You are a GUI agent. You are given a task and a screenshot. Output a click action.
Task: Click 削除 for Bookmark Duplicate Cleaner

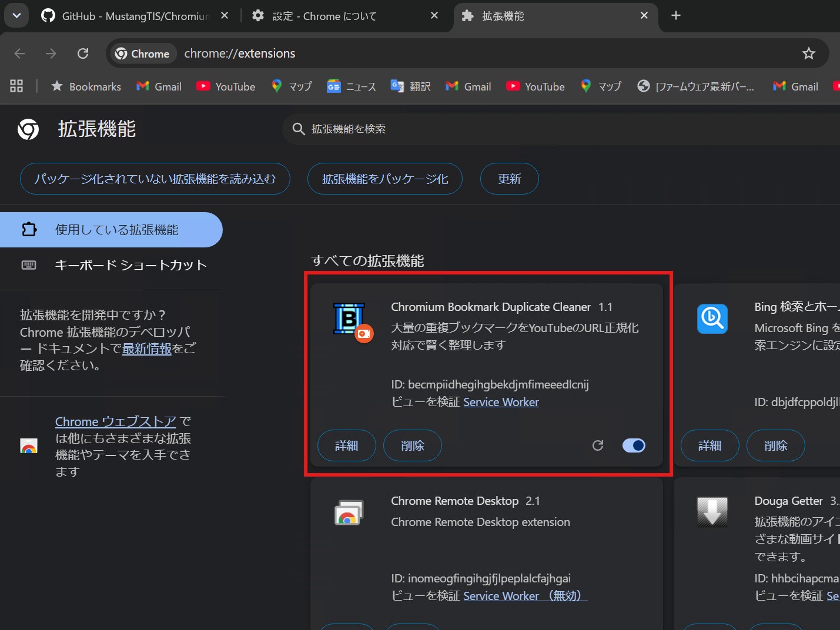pos(413,445)
